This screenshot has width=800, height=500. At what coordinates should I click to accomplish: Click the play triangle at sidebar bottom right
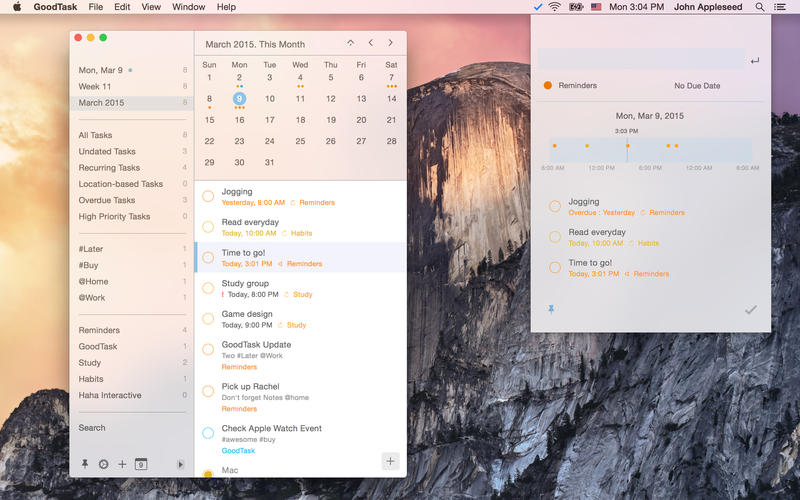180,464
